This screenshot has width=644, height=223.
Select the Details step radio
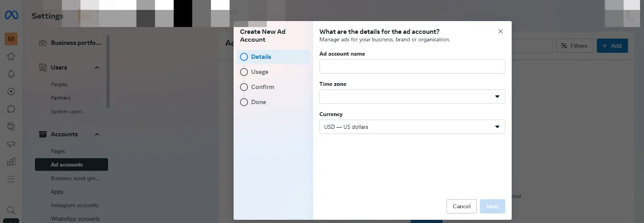[244, 57]
